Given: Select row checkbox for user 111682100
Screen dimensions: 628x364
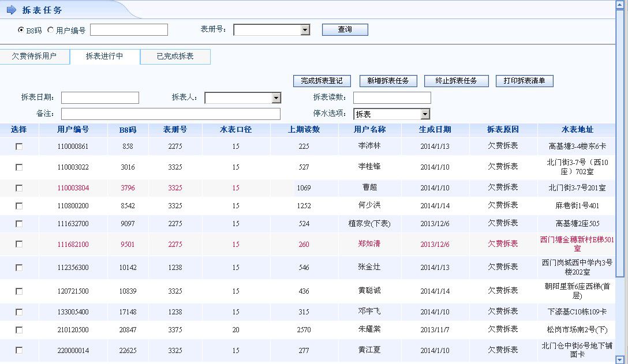Looking at the screenshot, I should tap(19, 244).
